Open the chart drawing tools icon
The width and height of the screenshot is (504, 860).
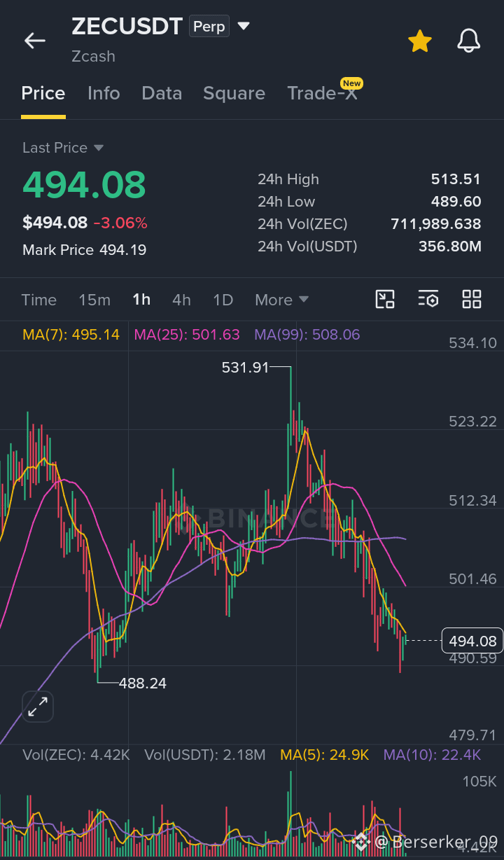pyautogui.click(x=385, y=300)
